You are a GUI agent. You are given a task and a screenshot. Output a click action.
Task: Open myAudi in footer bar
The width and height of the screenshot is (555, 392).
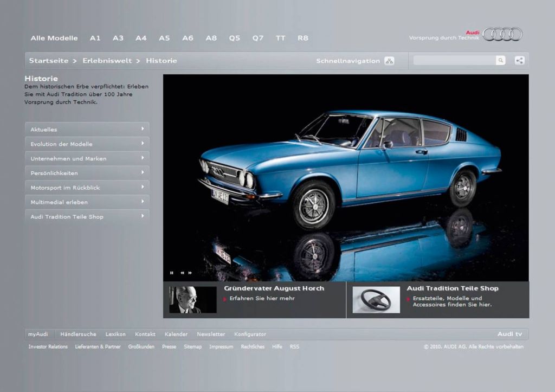click(38, 334)
